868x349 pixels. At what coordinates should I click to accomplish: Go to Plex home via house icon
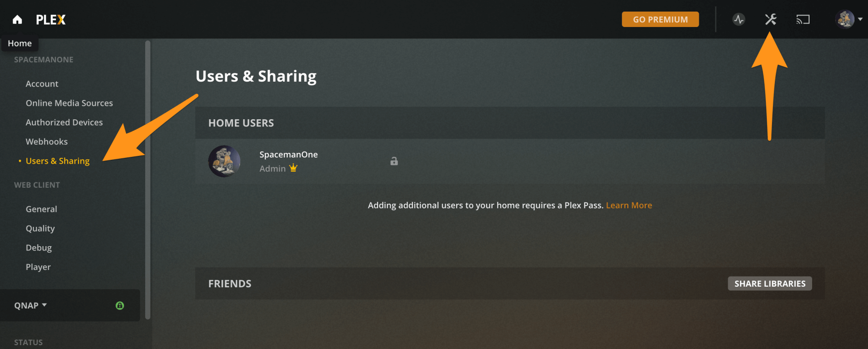click(x=17, y=20)
